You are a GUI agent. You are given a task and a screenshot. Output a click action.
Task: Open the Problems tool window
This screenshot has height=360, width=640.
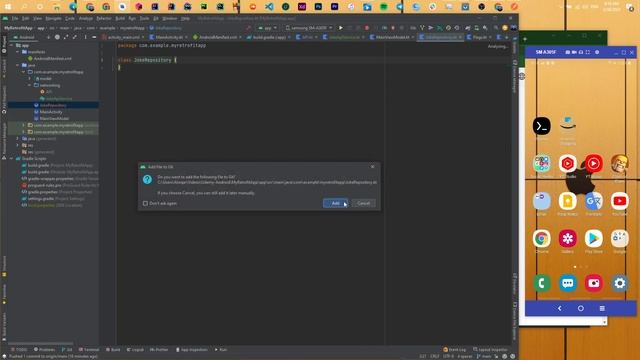pyautogui.click(x=44, y=350)
